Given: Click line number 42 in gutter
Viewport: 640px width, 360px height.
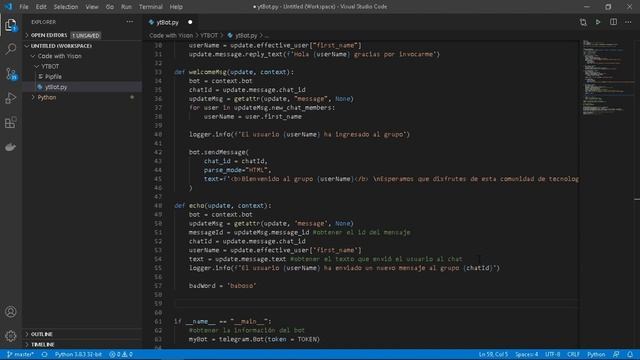Looking at the screenshot, I should [158, 152].
